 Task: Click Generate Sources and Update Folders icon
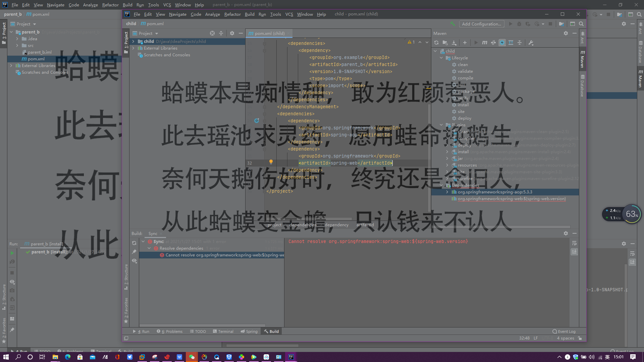(x=445, y=43)
